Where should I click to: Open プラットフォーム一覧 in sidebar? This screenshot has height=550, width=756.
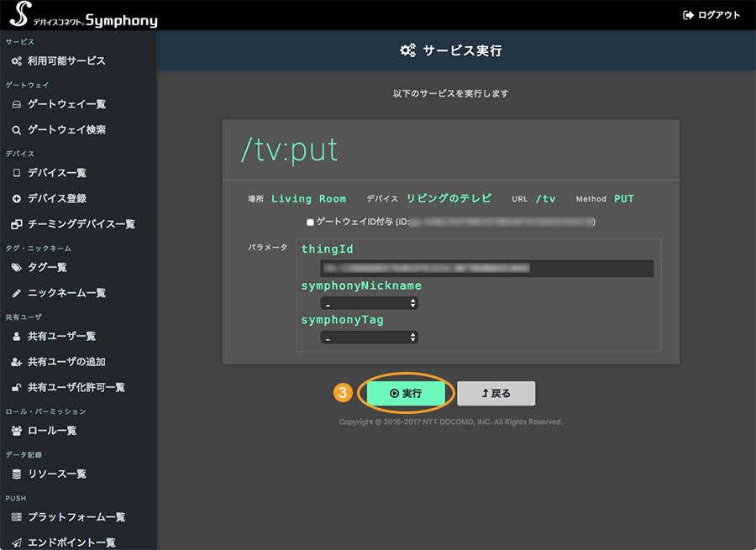[x=76, y=516]
